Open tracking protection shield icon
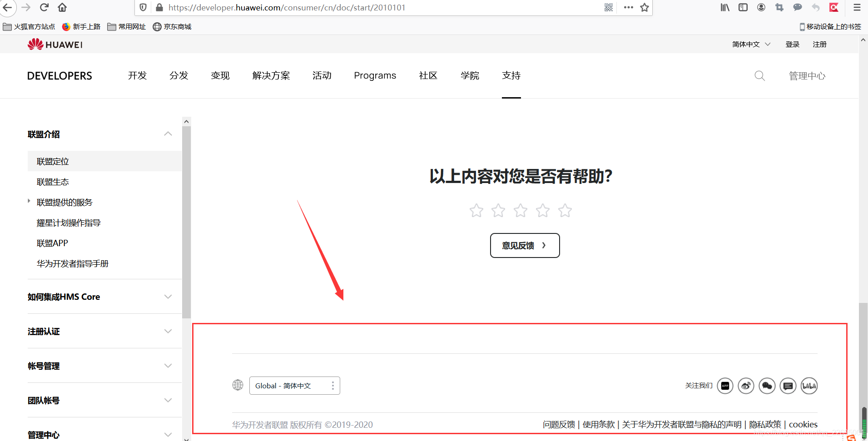 pos(143,7)
